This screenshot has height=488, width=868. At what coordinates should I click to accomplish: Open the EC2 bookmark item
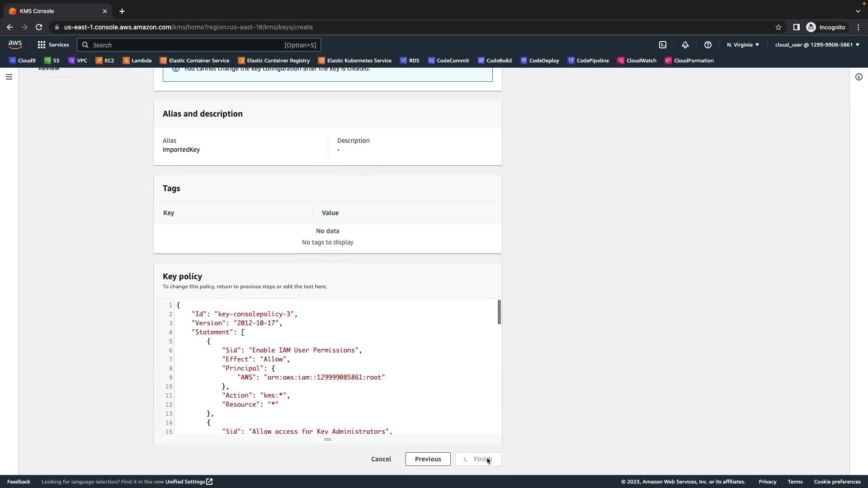[105, 61]
